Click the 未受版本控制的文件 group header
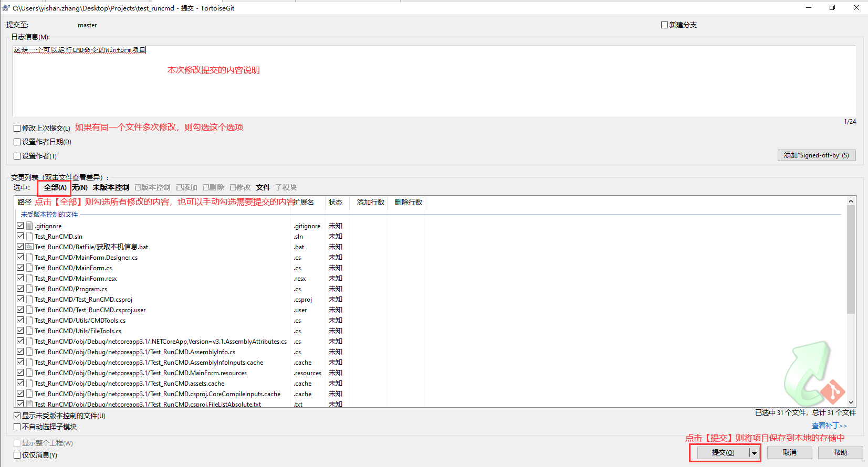The image size is (868, 467). 49,214
